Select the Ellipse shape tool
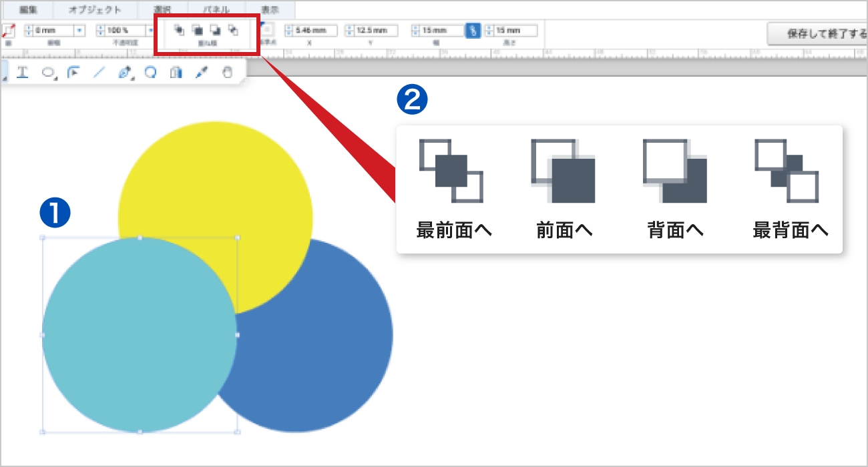This screenshot has height=467, width=868. pyautogui.click(x=49, y=73)
